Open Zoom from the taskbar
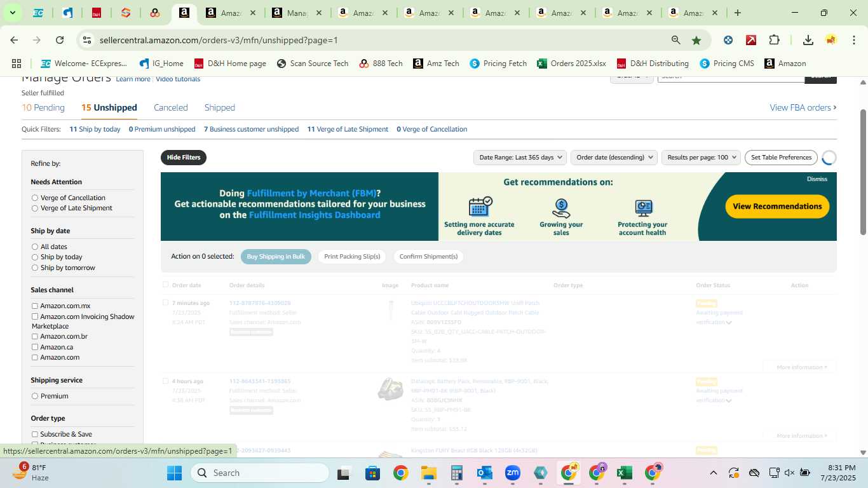This screenshot has width=868, height=488. [513, 473]
